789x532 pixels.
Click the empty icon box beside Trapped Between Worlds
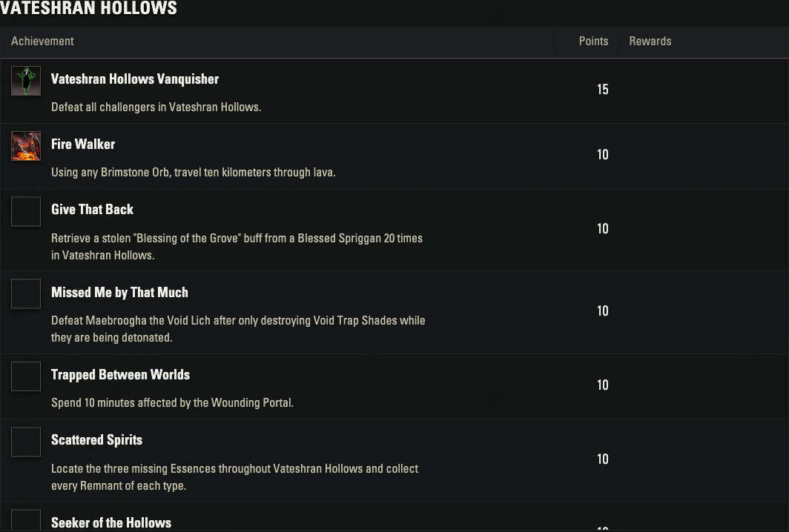[26, 376]
